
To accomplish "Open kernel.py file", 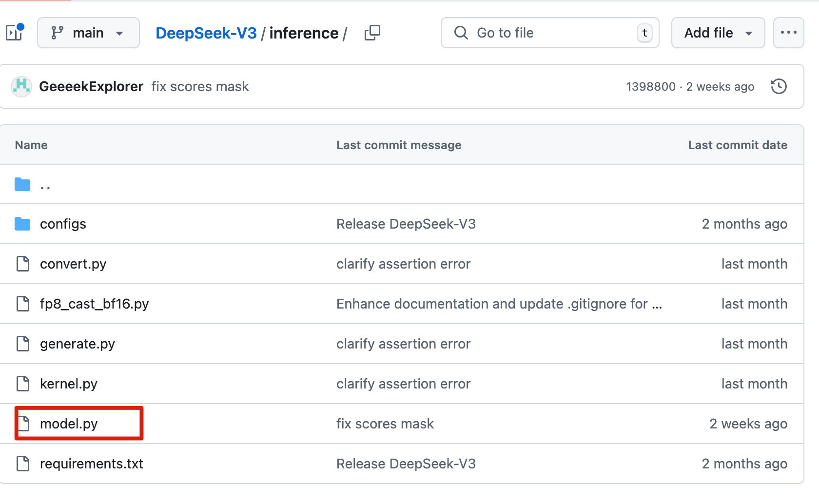I will tap(69, 384).
